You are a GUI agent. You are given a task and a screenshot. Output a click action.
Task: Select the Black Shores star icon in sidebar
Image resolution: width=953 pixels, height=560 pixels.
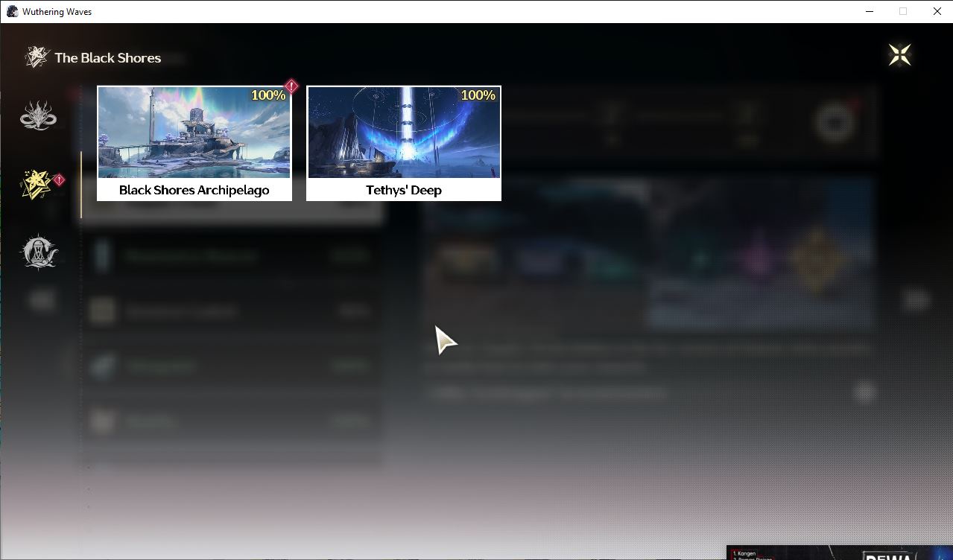click(x=37, y=184)
